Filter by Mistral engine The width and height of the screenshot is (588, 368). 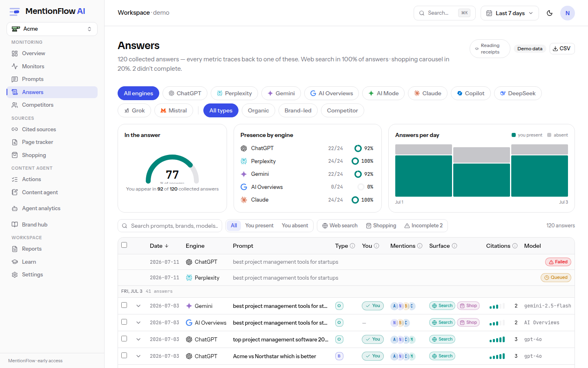(174, 110)
